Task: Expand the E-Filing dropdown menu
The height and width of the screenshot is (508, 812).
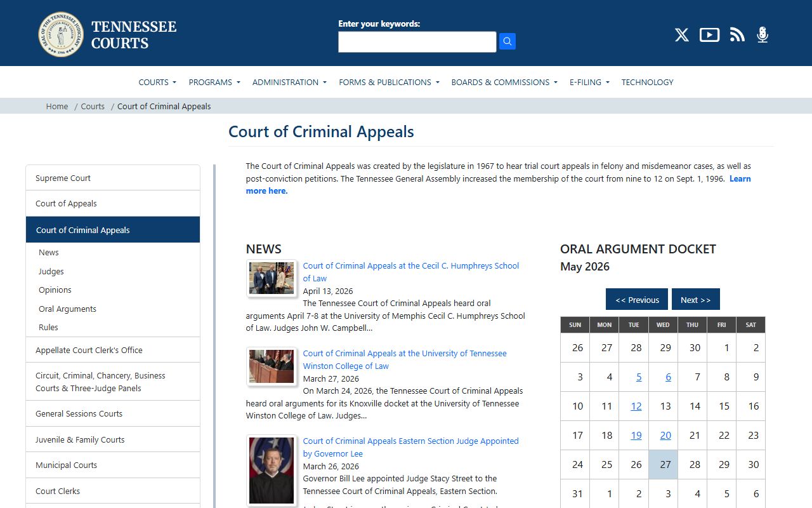Action: point(589,82)
